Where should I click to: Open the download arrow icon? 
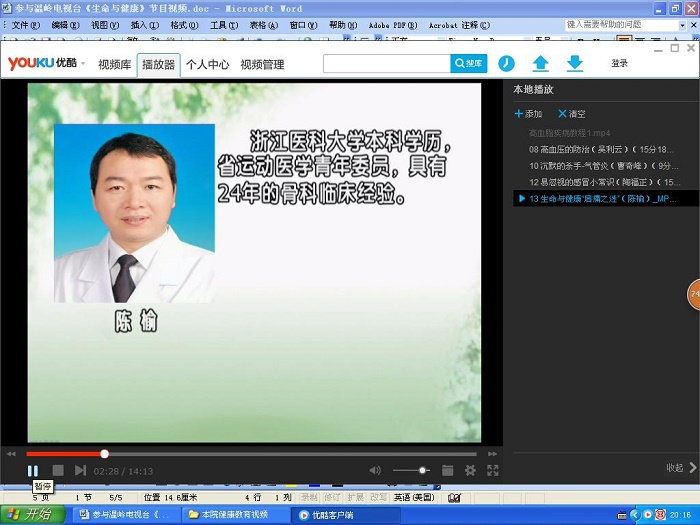click(x=575, y=63)
